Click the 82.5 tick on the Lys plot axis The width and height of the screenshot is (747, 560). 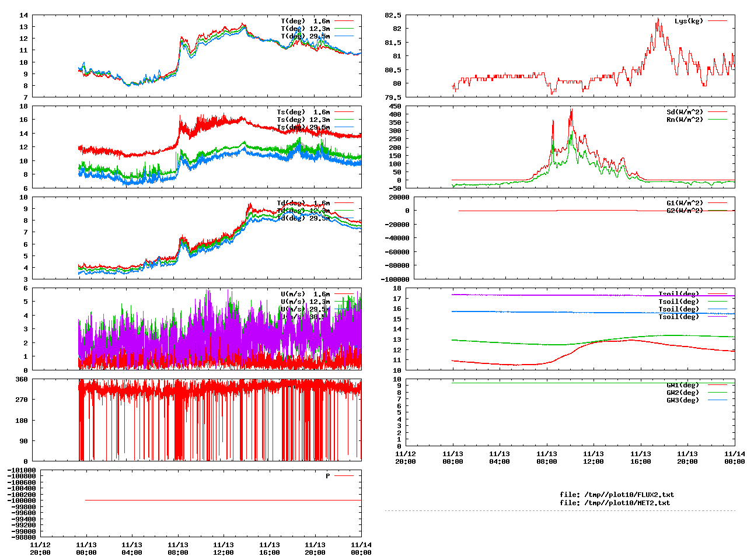393,15
